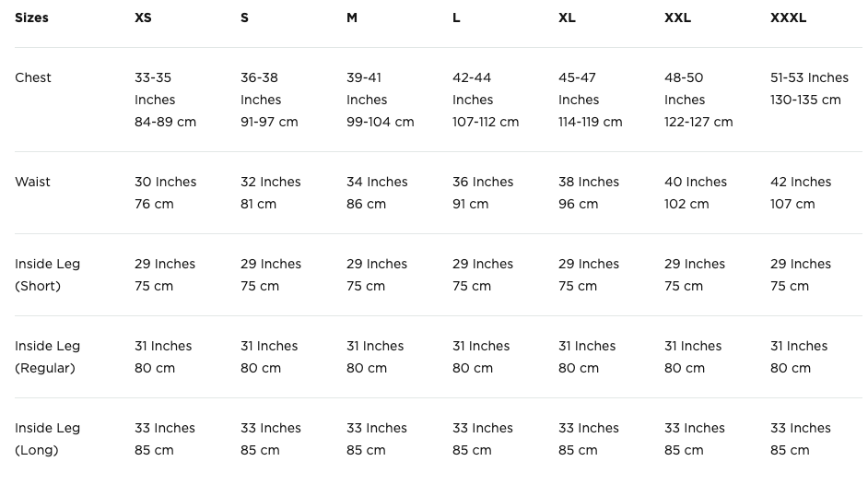The image size is (868, 485).
Task: Click the 42 Inches waist cell for XXXL
Action: (x=801, y=193)
